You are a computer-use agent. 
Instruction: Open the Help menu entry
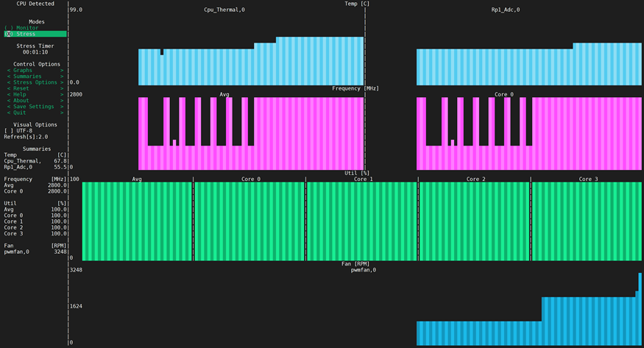[x=35, y=94]
